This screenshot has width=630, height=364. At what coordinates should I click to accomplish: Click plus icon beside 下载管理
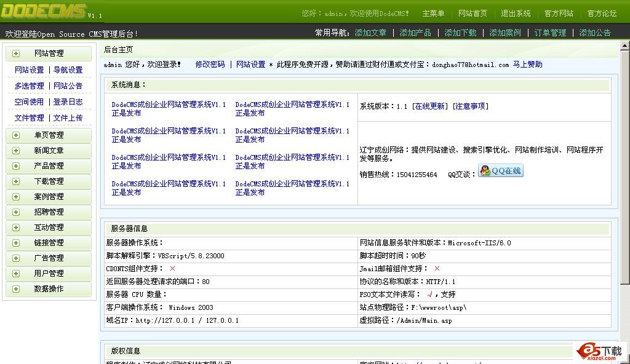tap(16, 181)
